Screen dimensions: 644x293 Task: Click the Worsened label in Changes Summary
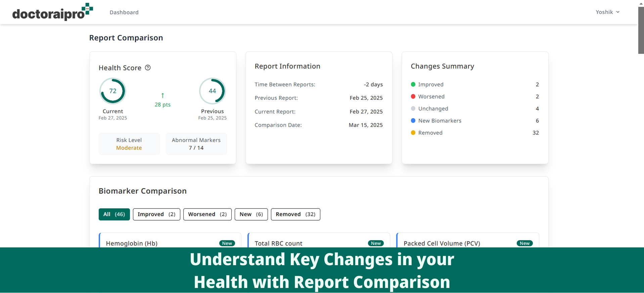coord(431,97)
